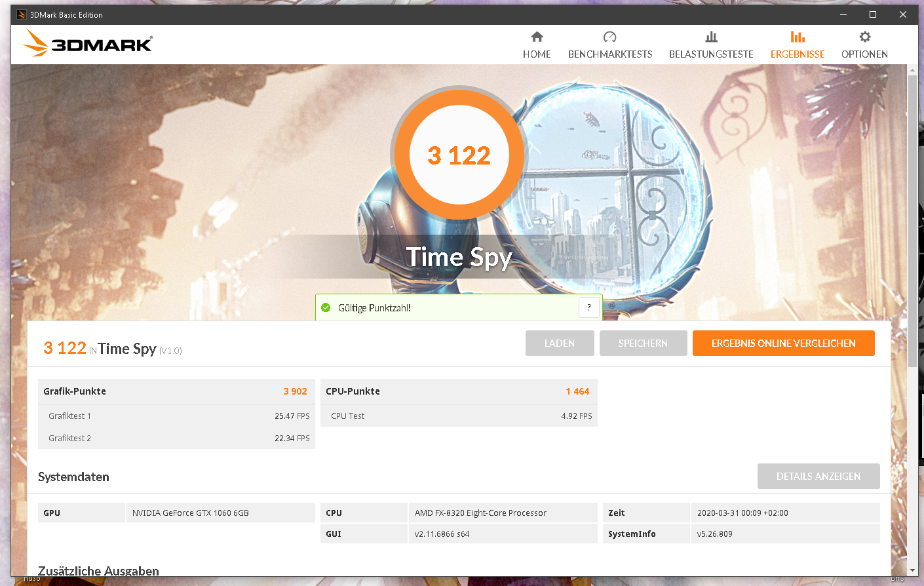
Task: Click the SystemInfo label cell
Action: [x=646, y=534]
